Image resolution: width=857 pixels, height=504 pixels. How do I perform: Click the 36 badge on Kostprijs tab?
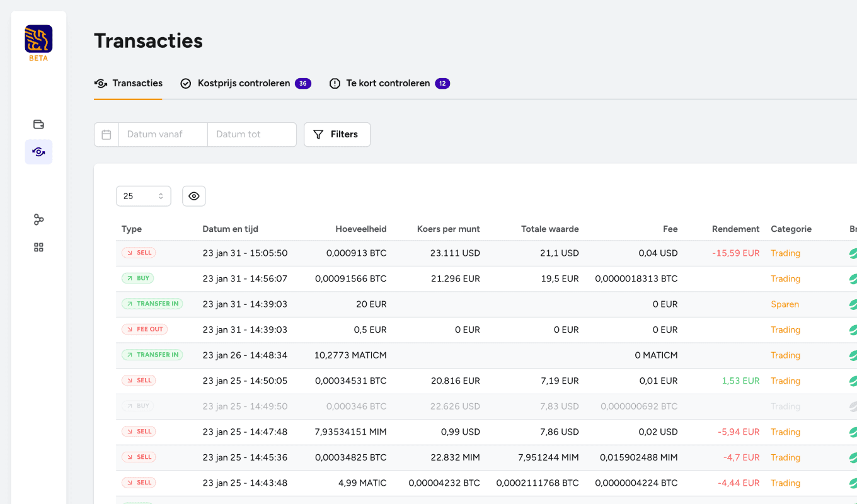tap(303, 83)
